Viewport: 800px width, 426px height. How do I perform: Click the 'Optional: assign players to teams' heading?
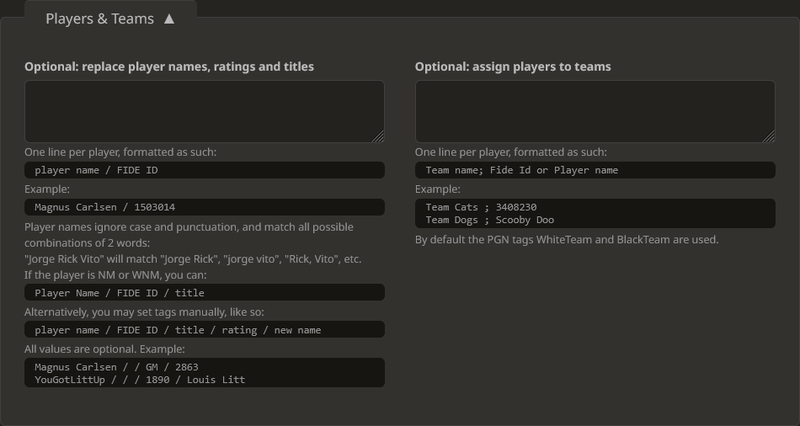point(513,67)
